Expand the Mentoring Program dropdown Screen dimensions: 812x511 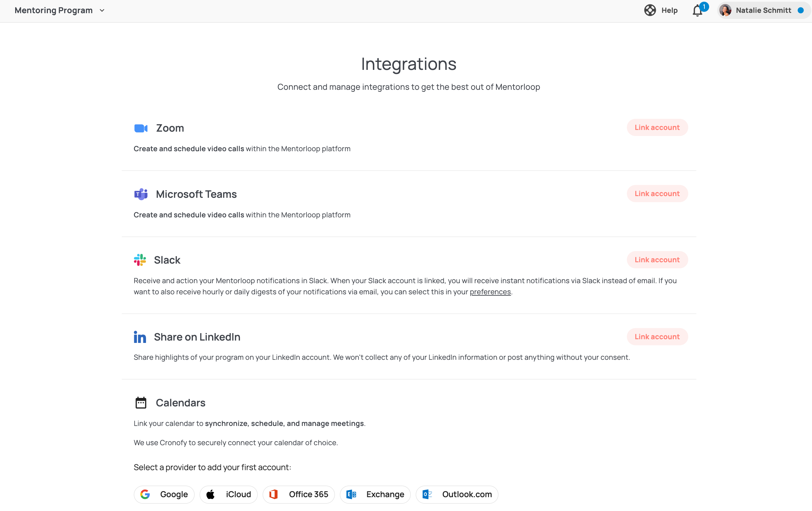(60, 10)
